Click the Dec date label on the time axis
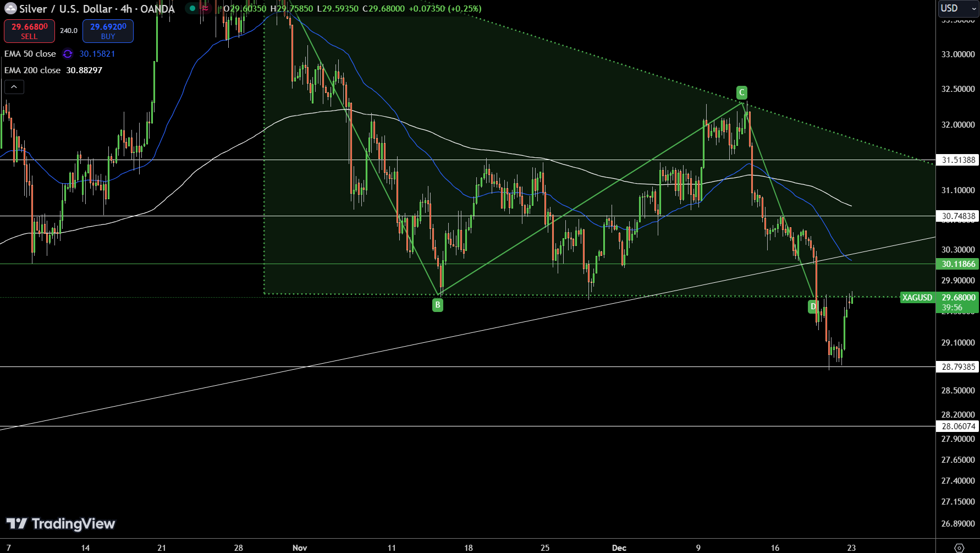 click(x=619, y=547)
